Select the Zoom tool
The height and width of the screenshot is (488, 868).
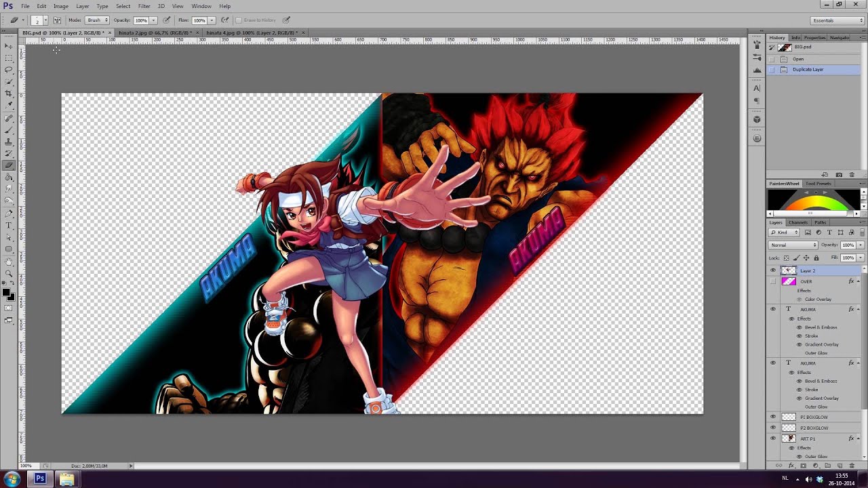(x=9, y=273)
